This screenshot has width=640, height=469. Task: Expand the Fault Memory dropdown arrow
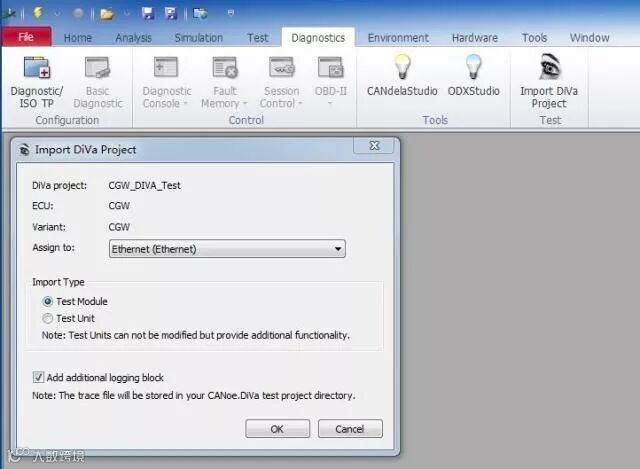point(245,103)
